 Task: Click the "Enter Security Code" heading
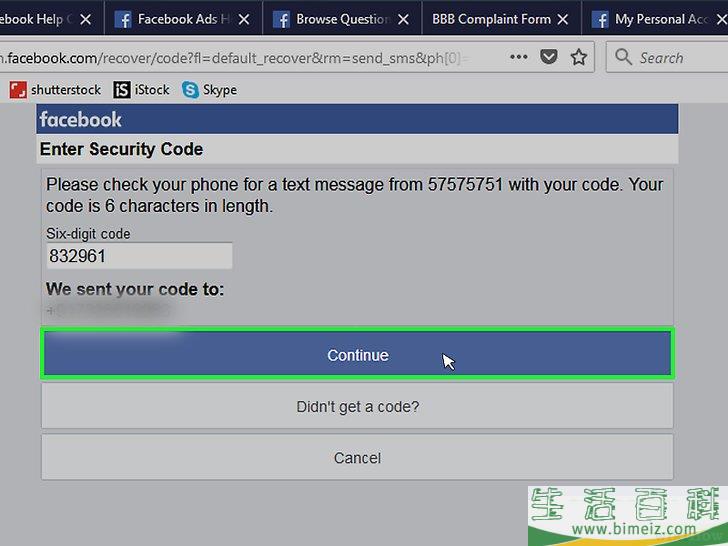tap(121, 149)
